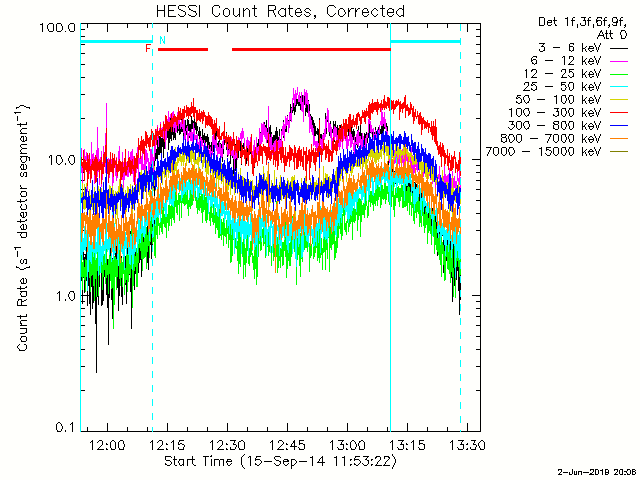Click the 'Start Time (15-Sep-14 11:53:22)' axis title
Viewport: 640px width, 480px height.
pyautogui.click(x=280, y=462)
